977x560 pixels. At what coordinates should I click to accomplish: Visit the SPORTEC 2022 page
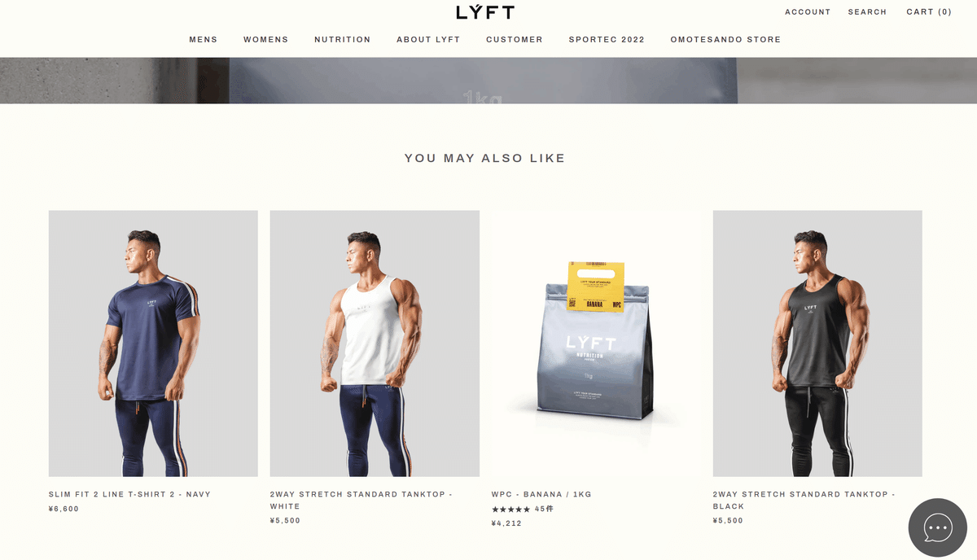click(x=607, y=39)
